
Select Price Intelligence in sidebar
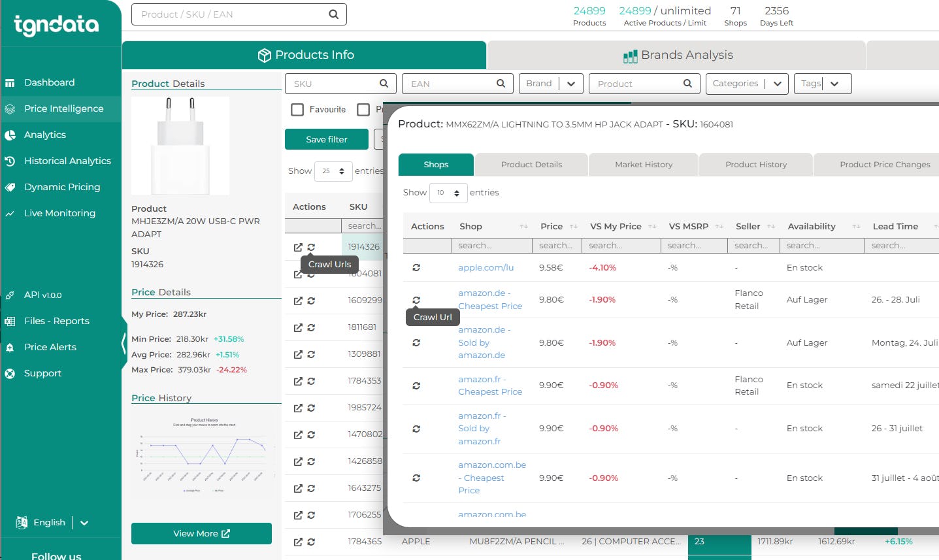tap(63, 108)
